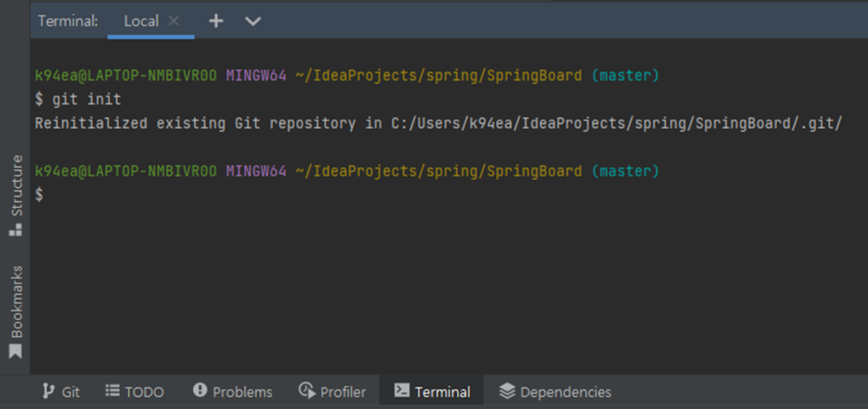The height and width of the screenshot is (409, 868).
Task: Switch to the Local terminal tab
Action: tap(141, 21)
